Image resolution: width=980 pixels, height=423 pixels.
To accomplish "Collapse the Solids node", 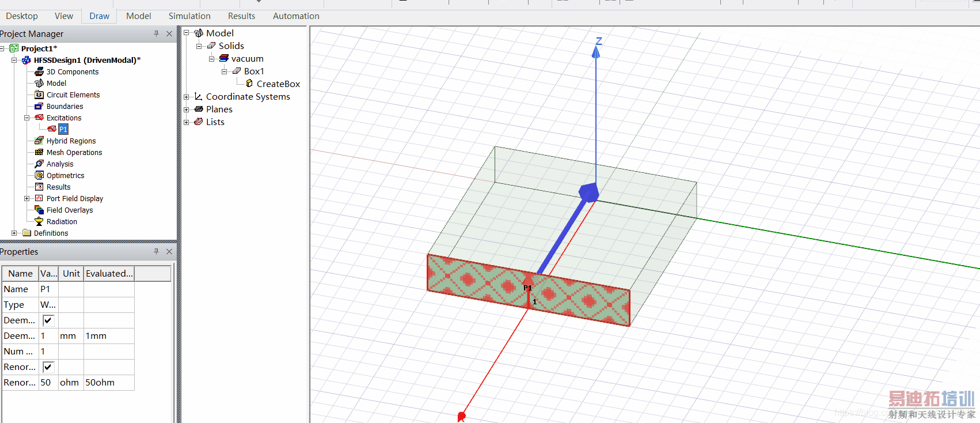I will click(199, 46).
